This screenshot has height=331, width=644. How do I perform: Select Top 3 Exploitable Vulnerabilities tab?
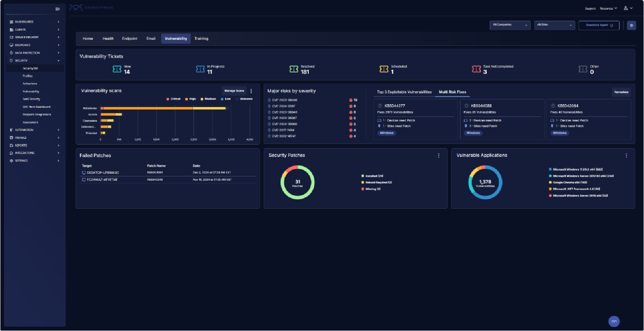[404, 92]
